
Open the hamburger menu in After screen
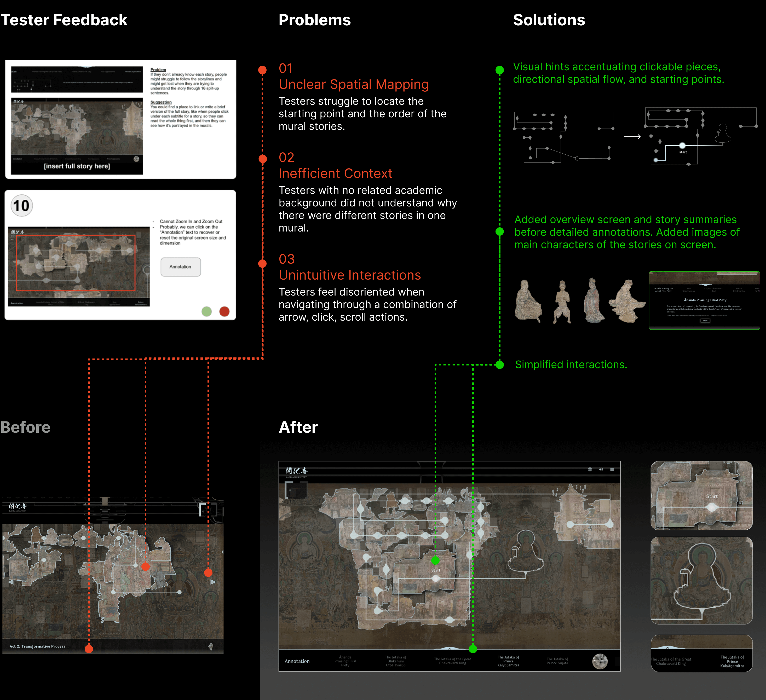(612, 470)
